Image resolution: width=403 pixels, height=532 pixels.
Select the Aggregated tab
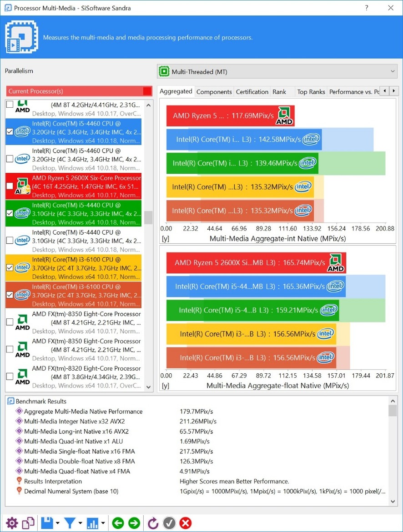(x=176, y=91)
